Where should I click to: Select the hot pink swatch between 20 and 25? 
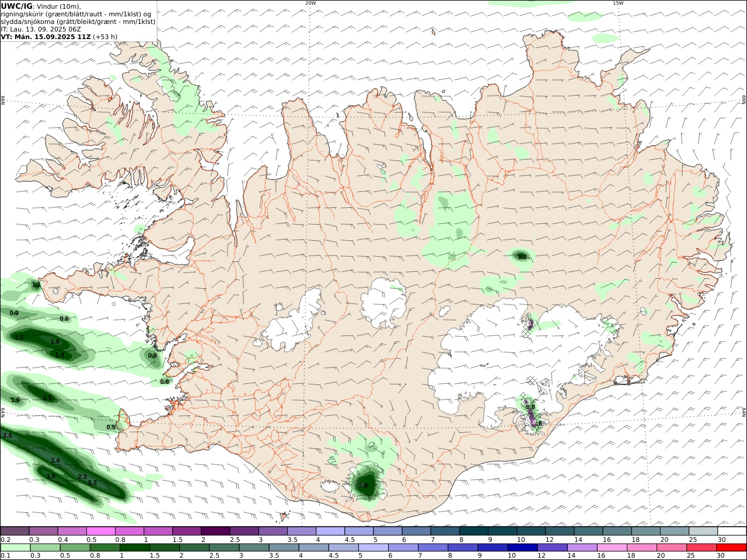671,548
